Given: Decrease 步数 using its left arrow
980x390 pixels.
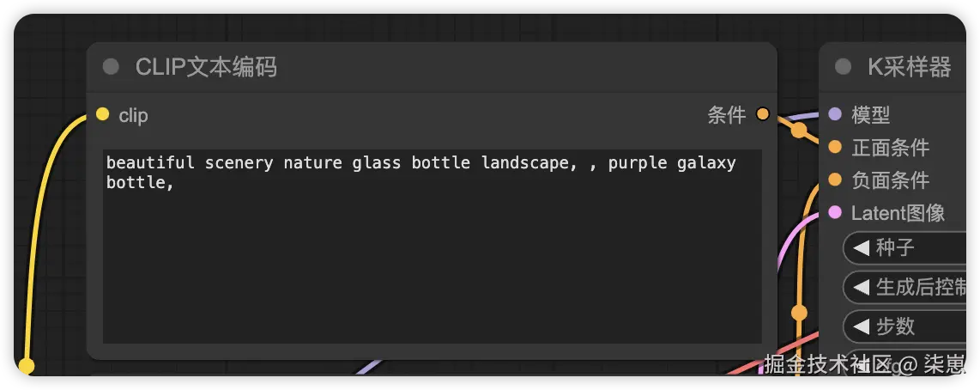Looking at the screenshot, I should coord(862,326).
